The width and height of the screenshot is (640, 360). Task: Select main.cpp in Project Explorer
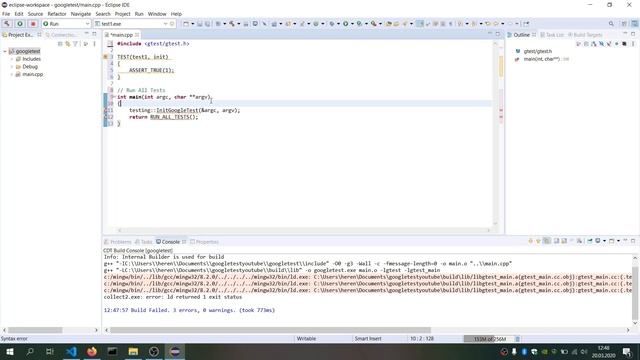point(32,74)
